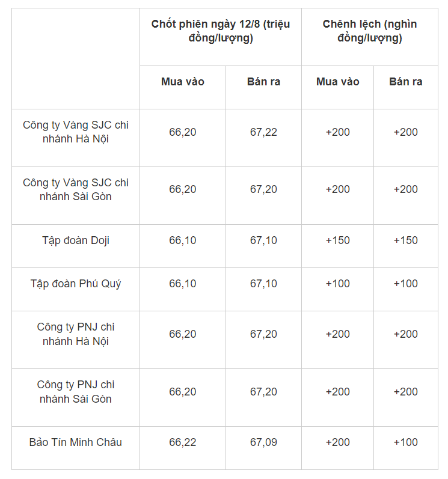Select the 'Tập đoàn Doji' row label
The width and height of the screenshot is (448, 479).
(x=76, y=246)
